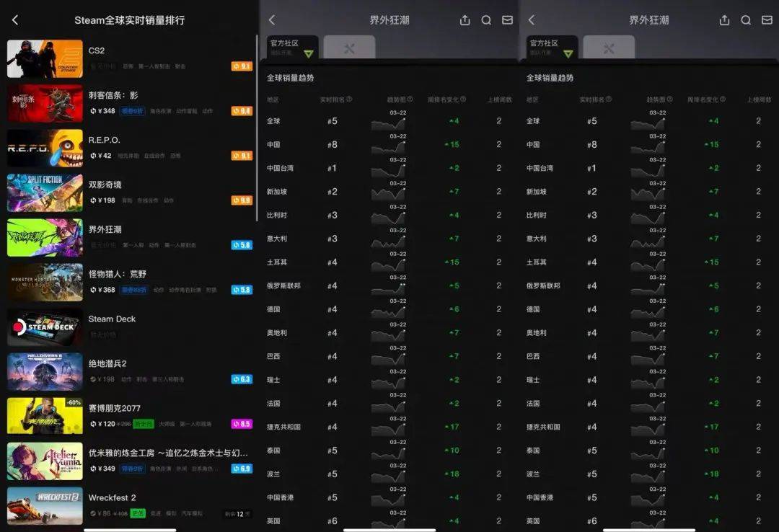Show 实时排名 info tooltip on middle screen

point(349,99)
